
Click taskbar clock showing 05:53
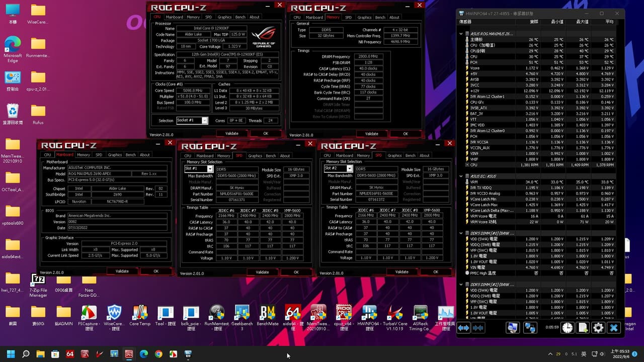pyautogui.click(x=621, y=354)
